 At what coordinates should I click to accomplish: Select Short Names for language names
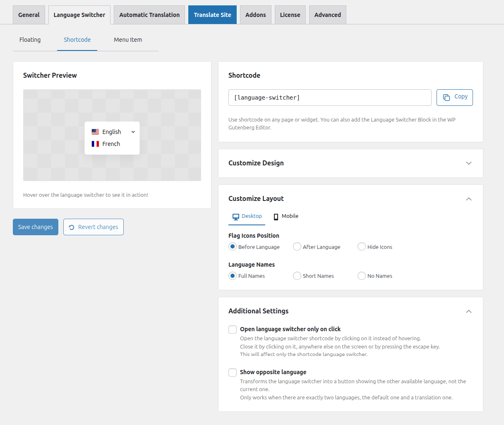coord(297,276)
